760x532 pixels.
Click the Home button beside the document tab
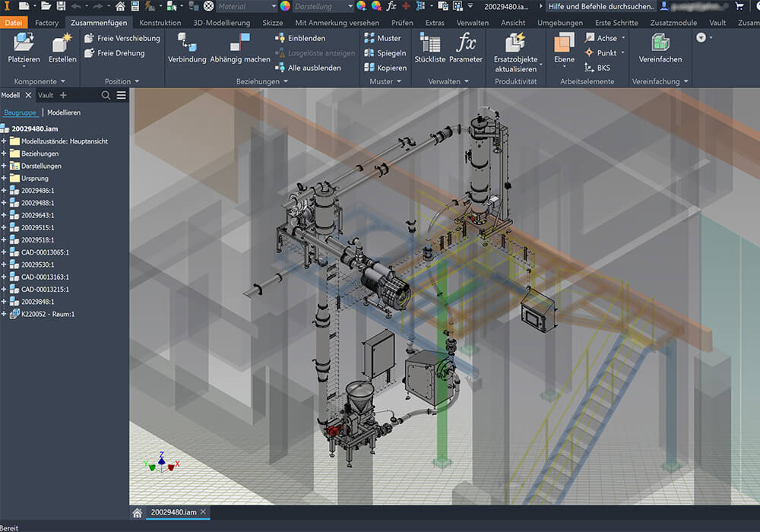tap(137, 512)
